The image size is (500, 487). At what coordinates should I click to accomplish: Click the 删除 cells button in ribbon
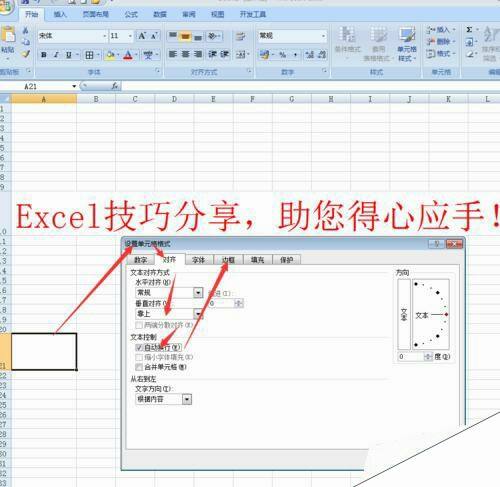(x=441, y=42)
